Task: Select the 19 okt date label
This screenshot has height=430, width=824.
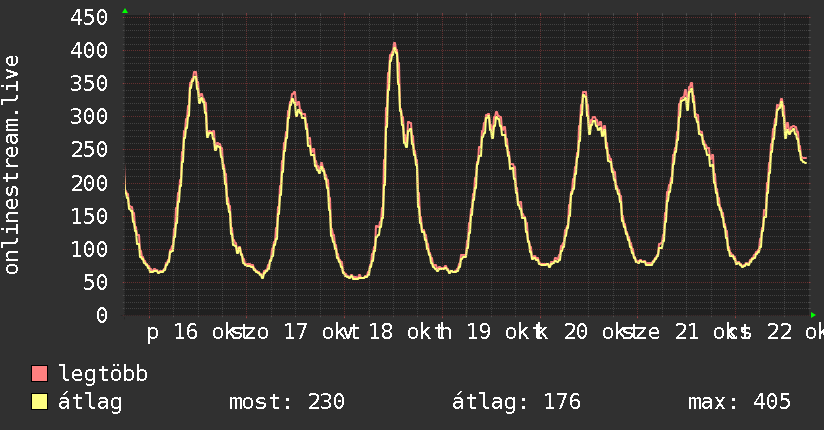Action: (x=499, y=332)
